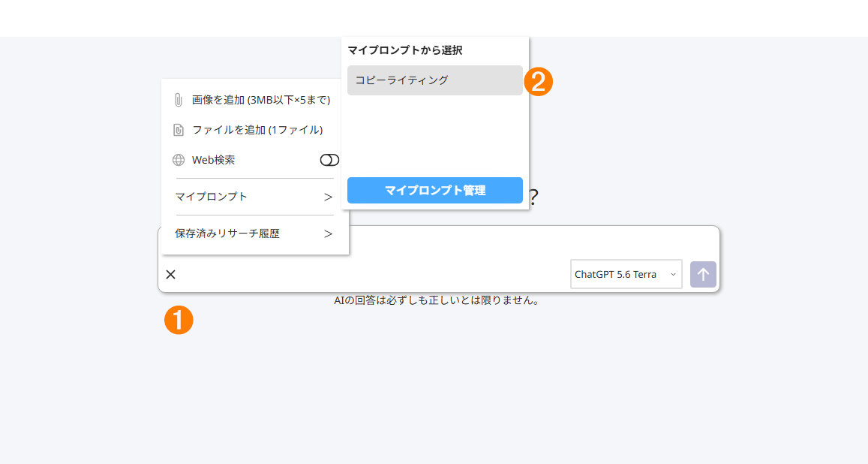Image resolution: width=868 pixels, height=464 pixels.
Task: Click the document icon for adding a file
Action: [179, 130]
